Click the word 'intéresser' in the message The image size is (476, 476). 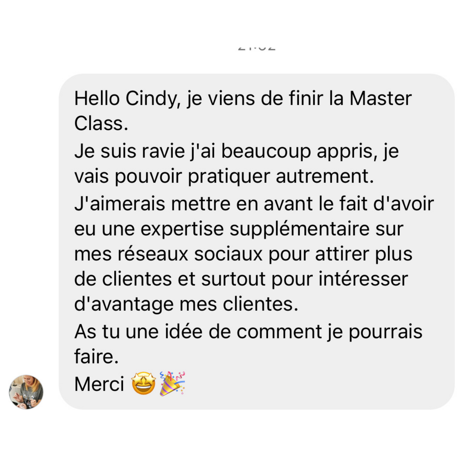[363, 279]
